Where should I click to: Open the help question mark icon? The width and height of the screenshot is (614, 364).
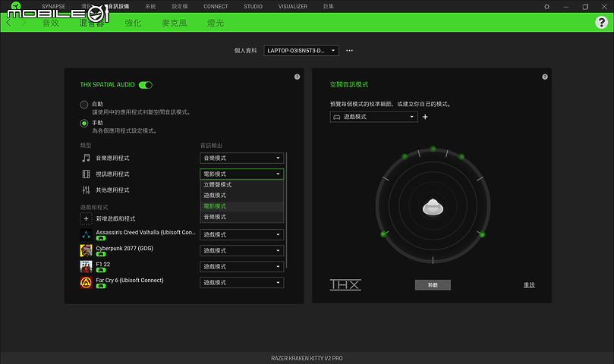(x=601, y=22)
